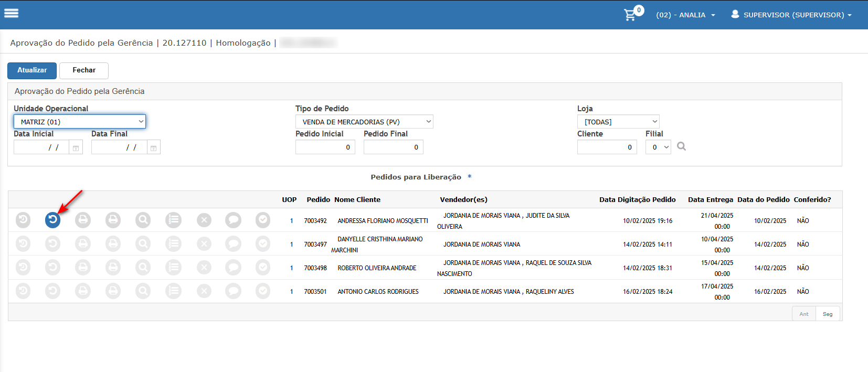The image size is (868, 372).
Task: Click the Atualizar button
Action: click(x=32, y=70)
